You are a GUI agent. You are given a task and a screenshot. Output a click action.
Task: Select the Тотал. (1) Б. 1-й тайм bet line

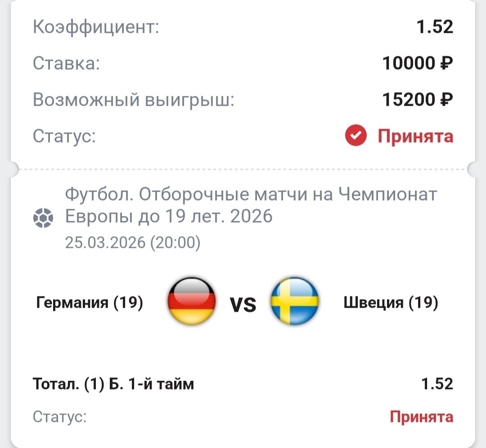(113, 384)
